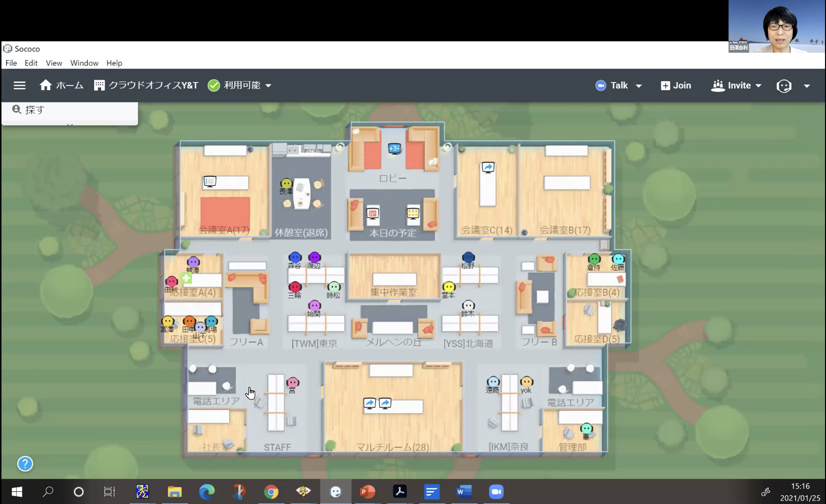The height and width of the screenshot is (504, 826).
Task: Select the 由利 pink avatar
Action: pyautogui.click(x=171, y=282)
